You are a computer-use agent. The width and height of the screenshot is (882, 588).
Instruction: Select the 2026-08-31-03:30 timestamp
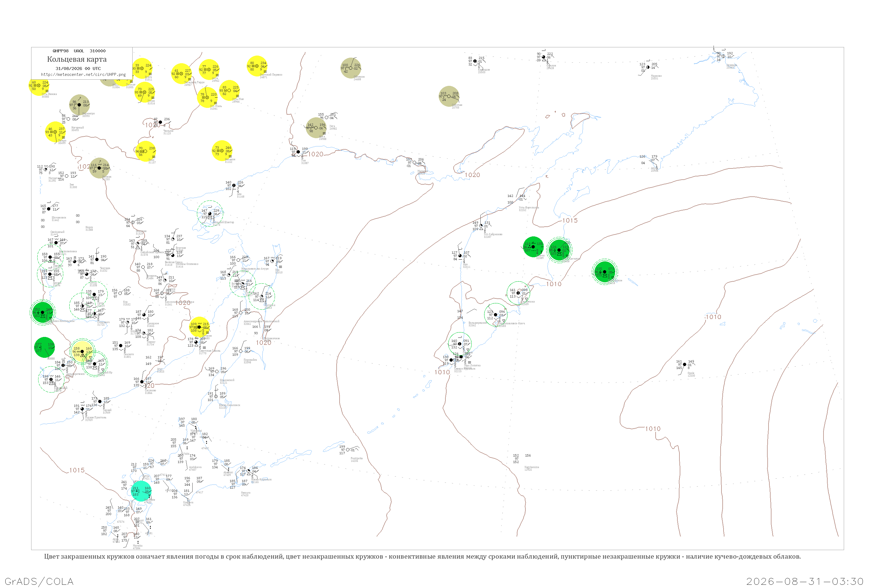tap(805, 581)
